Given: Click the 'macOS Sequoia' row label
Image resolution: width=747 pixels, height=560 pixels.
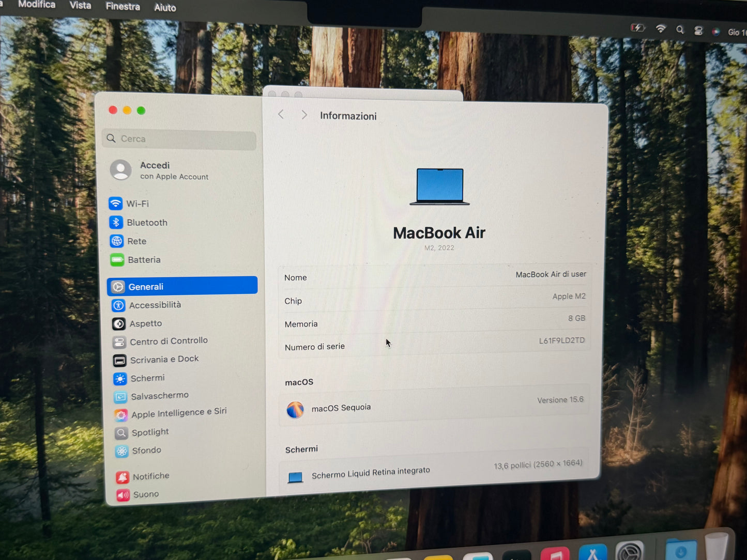Looking at the screenshot, I should point(341,408).
